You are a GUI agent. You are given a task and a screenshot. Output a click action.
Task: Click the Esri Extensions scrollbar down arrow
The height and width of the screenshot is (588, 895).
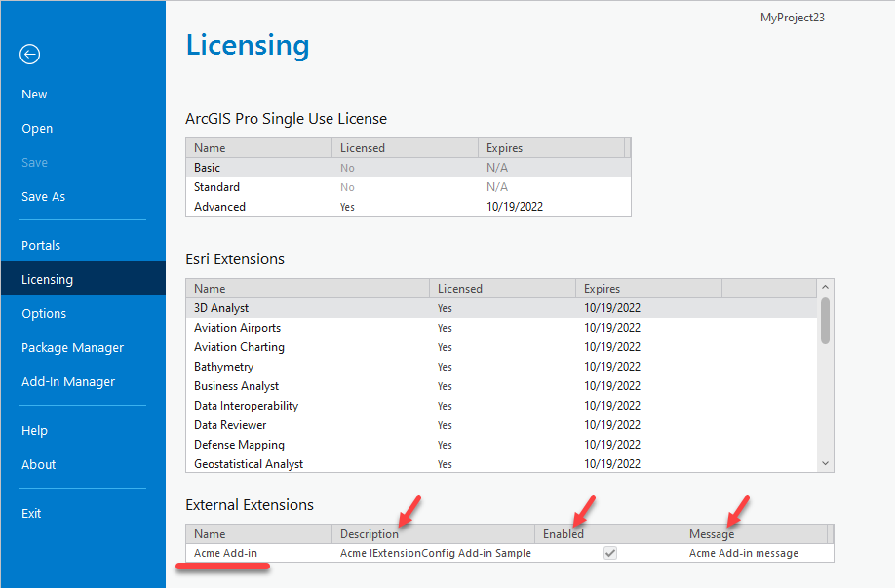pyautogui.click(x=825, y=462)
